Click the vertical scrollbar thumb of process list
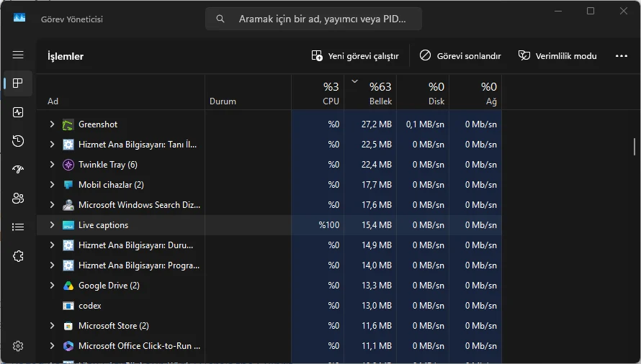The width and height of the screenshot is (641, 364). pyautogui.click(x=635, y=147)
